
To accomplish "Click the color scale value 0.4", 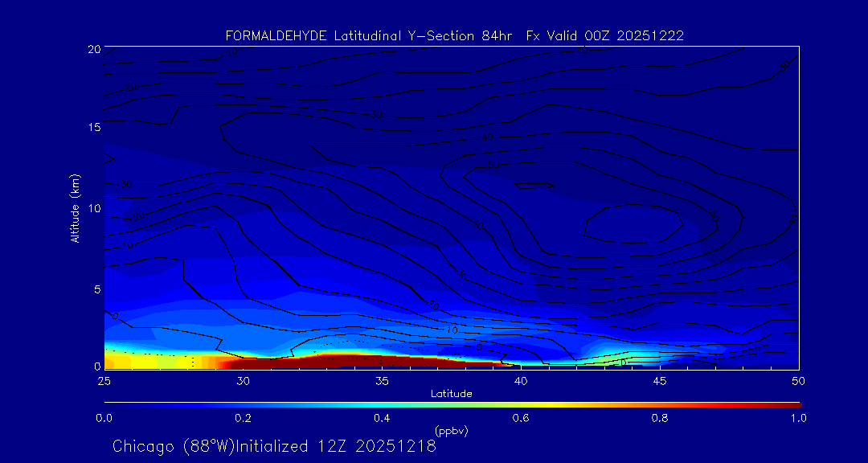I will 382,418.
